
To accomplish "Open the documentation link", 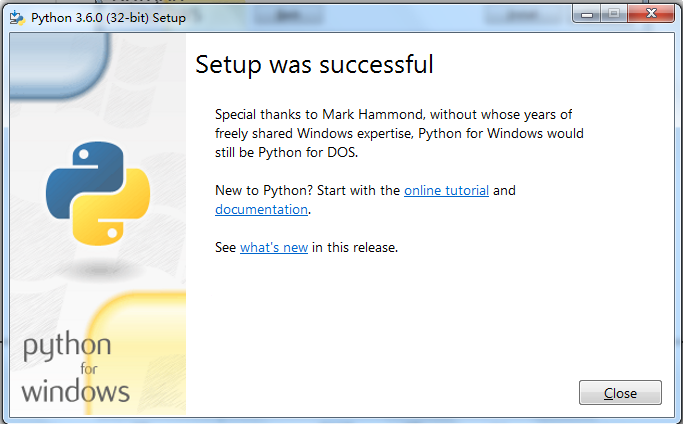I will 261,210.
